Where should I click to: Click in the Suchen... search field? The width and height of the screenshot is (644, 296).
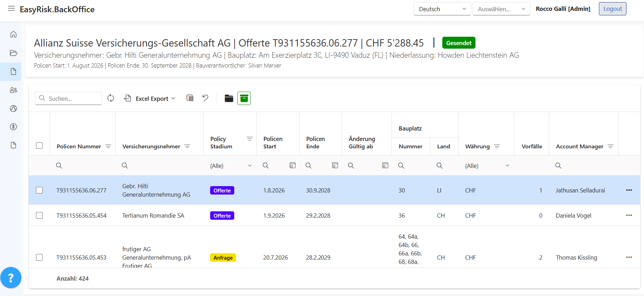click(x=69, y=98)
